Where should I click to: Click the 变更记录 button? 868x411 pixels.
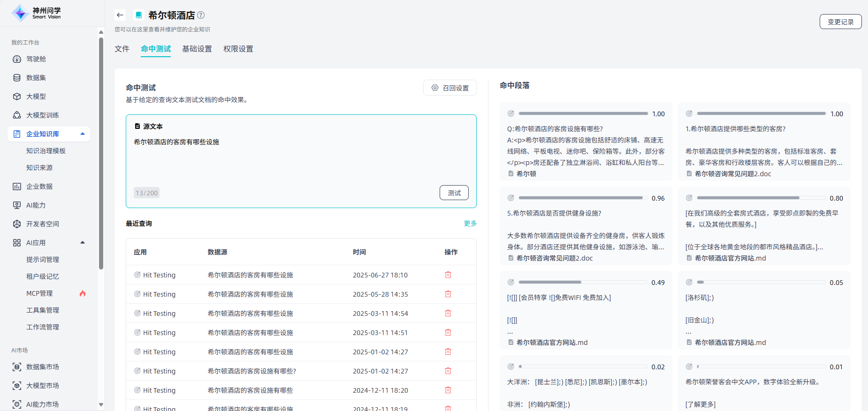pos(840,22)
